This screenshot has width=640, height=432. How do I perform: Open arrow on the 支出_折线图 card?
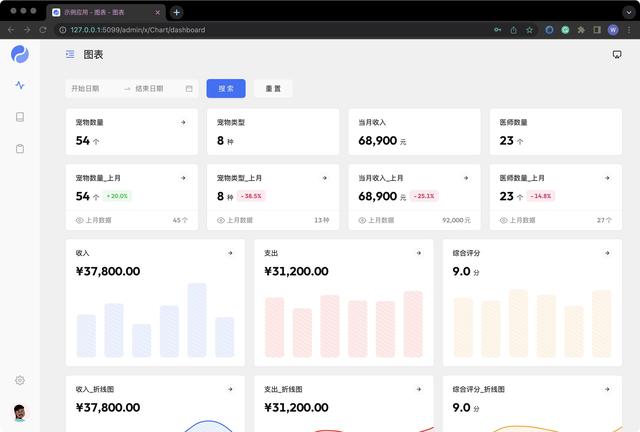coord(419,389)
